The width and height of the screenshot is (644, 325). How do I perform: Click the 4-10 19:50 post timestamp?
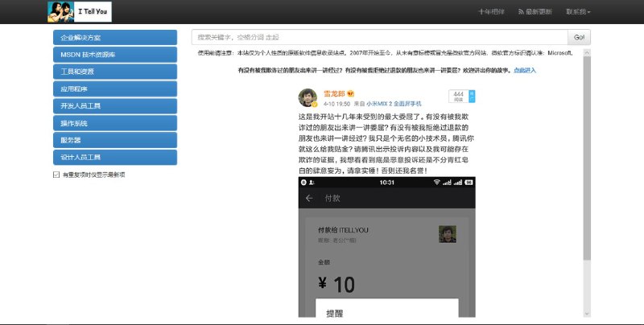click(336, 104)
